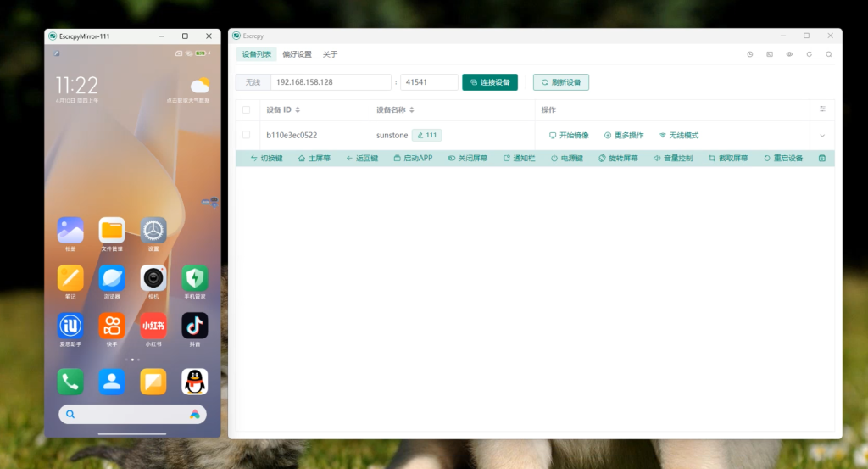Screen dimensions: 868x469
Task: Click the 旋转屏幕 rotate screen control
Action: tap(618, 159)
